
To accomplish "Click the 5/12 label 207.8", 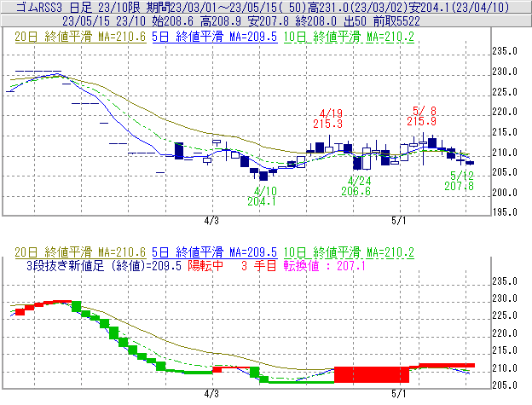I will coord(459,185).
